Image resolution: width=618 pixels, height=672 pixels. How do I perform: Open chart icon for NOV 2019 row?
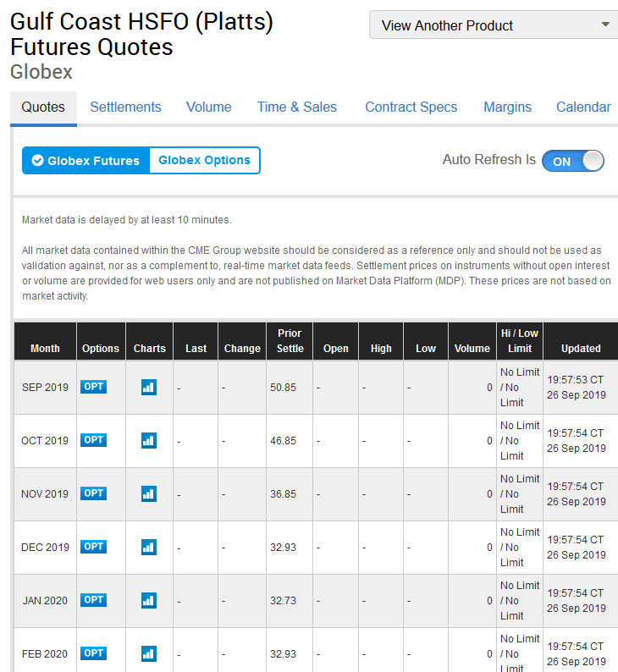[149, 493]
